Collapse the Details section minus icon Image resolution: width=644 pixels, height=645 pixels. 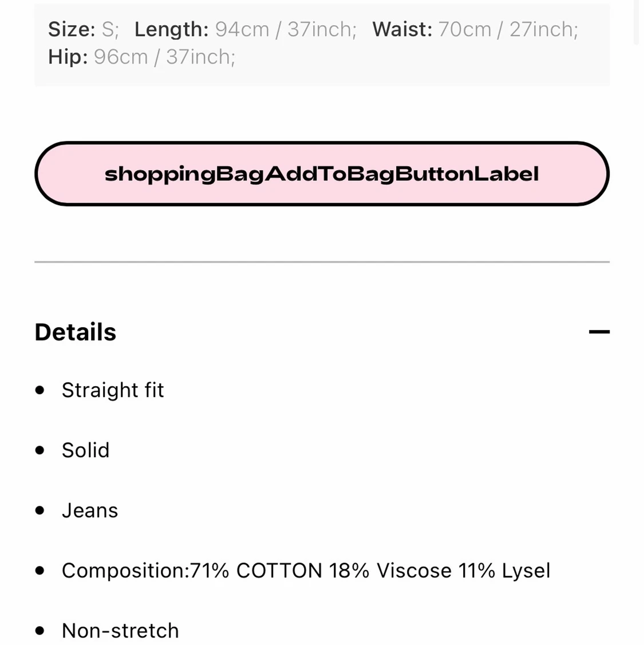click(x=599, y=332)
